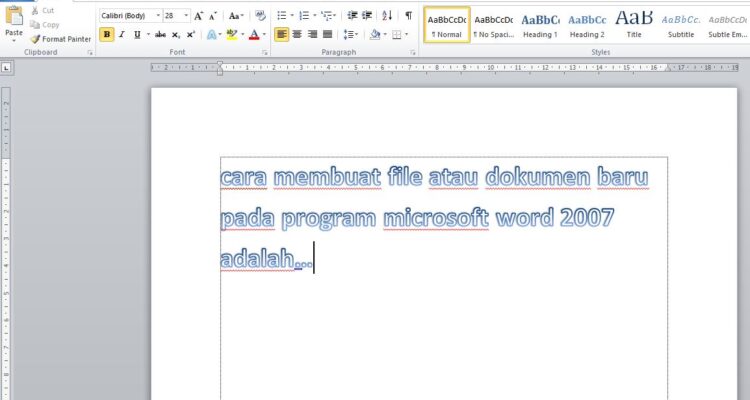Apply the Title style

pos(634,25)
